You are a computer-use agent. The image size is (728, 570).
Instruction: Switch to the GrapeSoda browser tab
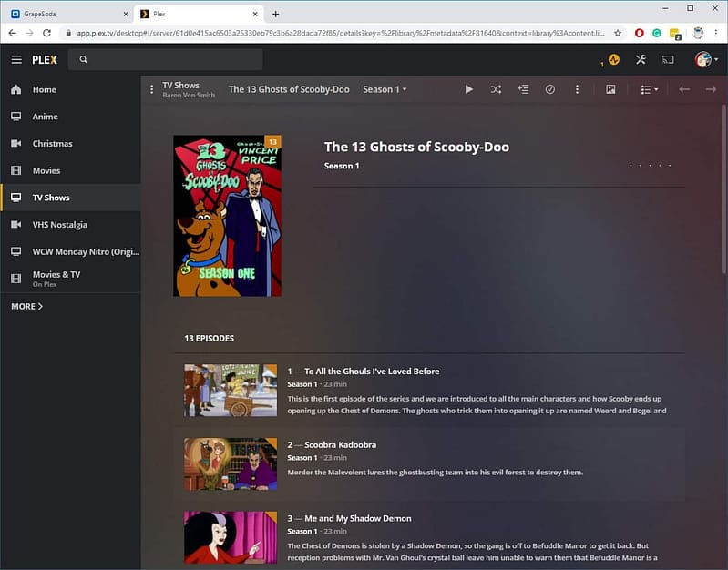click(69, 14)
